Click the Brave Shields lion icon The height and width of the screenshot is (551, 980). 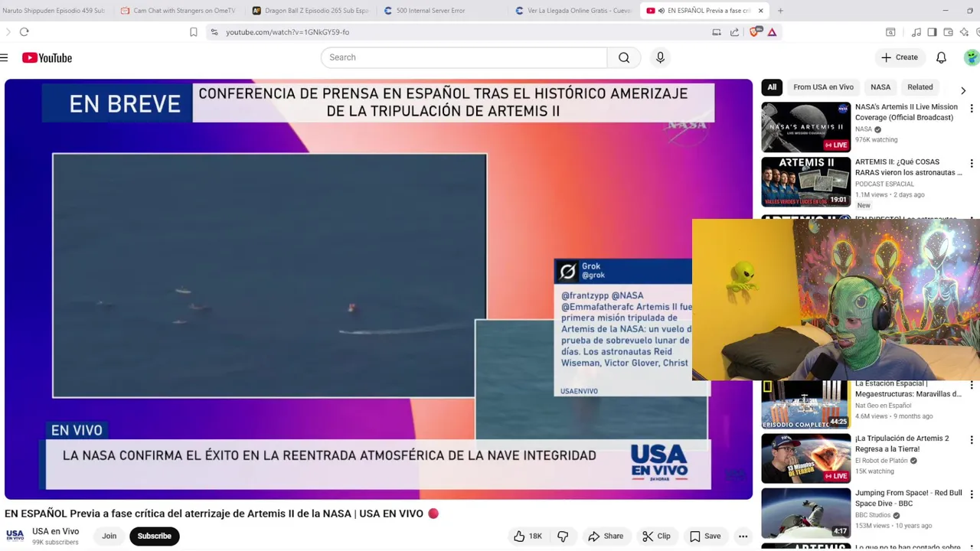754,32
